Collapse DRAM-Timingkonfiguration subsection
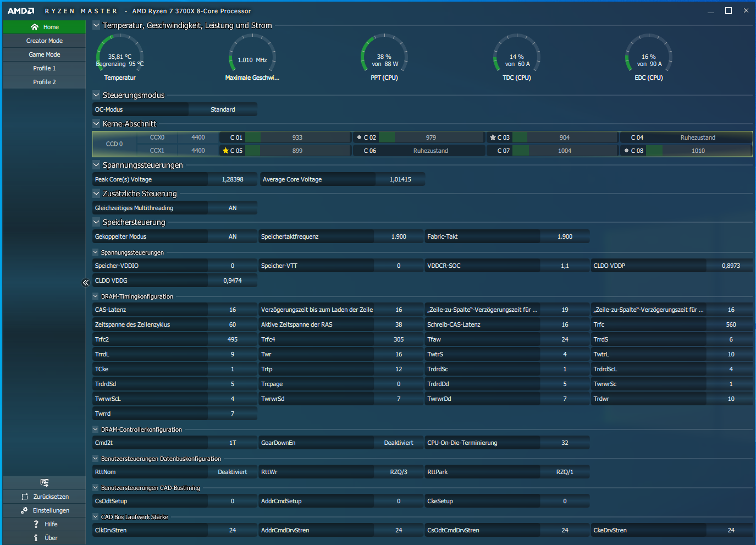 pyautogui.click(x=96, y=296)
